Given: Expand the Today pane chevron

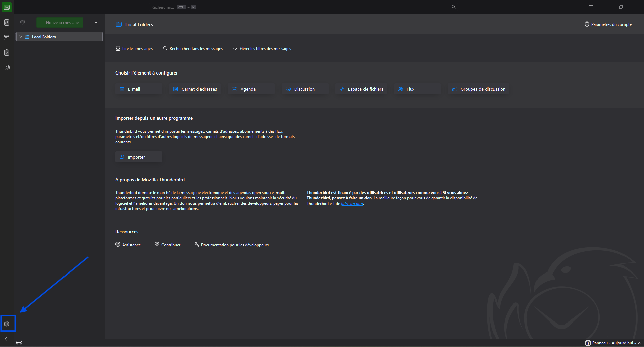Looking at the screenshot, I should [x=640, y=343].
